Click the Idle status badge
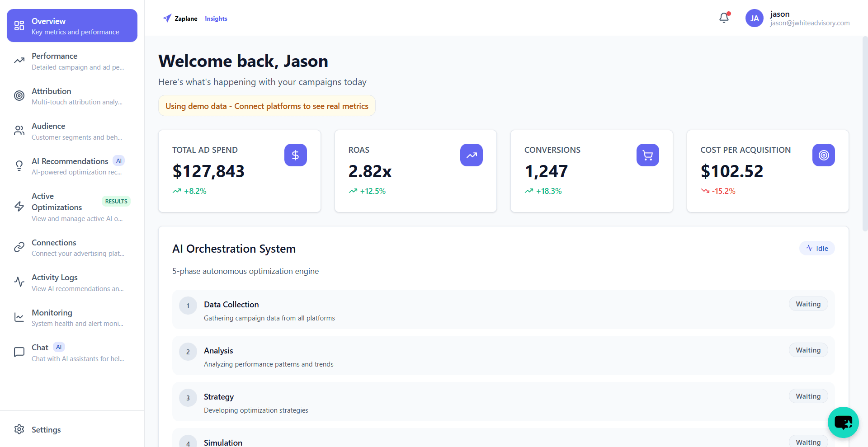Screen dimensions: 868x447 [x=816, y=248]
